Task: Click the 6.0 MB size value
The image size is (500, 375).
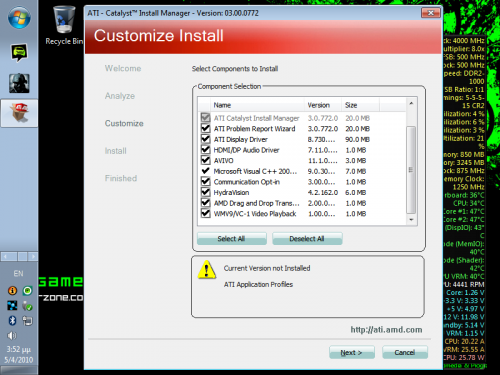Action: point(356,193)
